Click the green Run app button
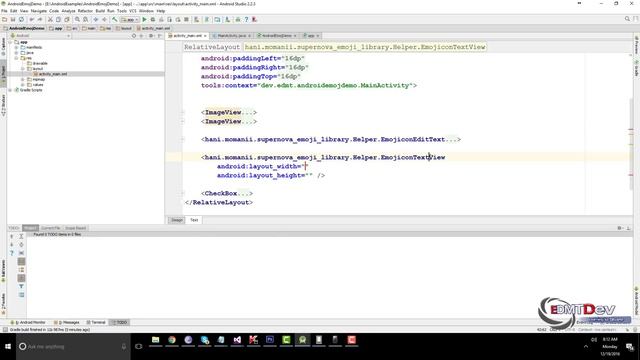Screen dimensions: 640x360 [144, 20]
